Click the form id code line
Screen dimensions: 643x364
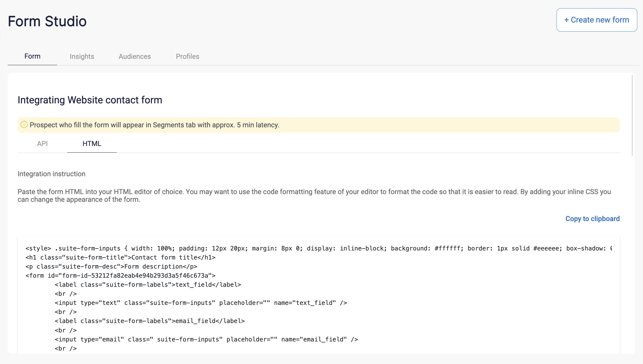click(x=121, y=276)
